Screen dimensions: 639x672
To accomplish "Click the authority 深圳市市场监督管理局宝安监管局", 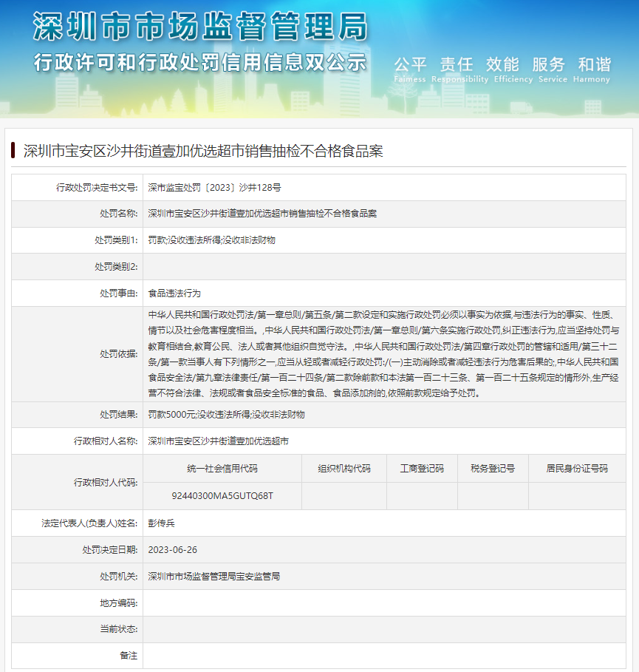I will (214, 577).
